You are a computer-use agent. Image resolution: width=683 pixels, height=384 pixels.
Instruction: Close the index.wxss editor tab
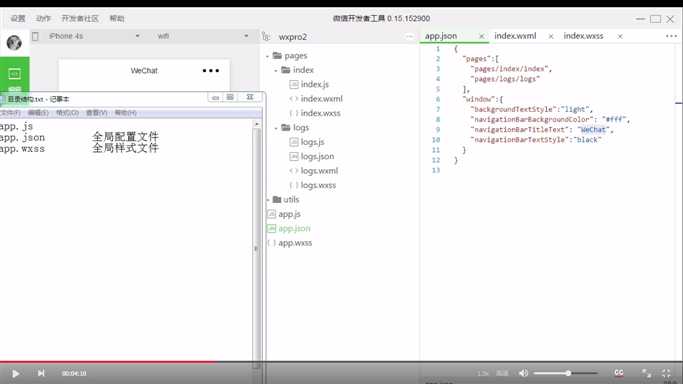[x=620, y=37]
